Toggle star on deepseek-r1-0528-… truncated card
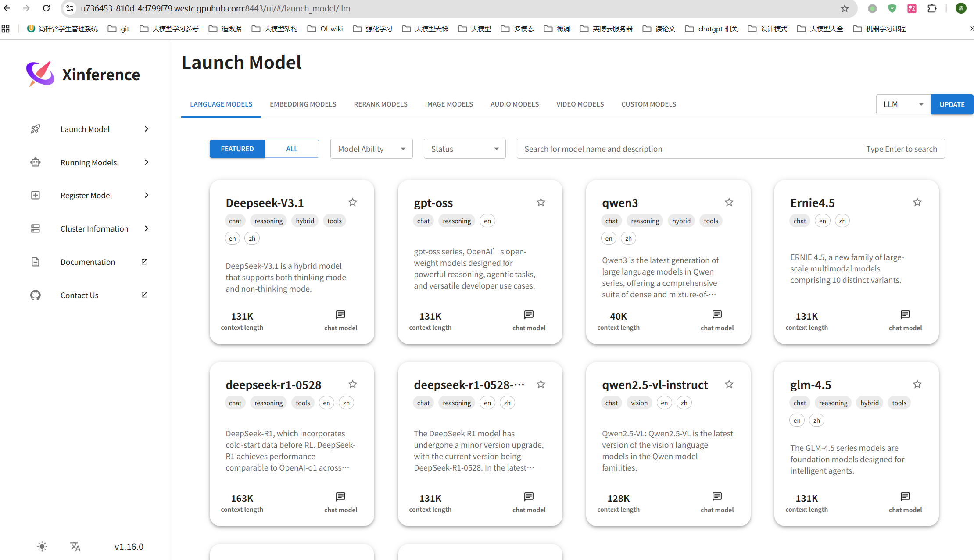Screen dimensions: 974x560 541,384
